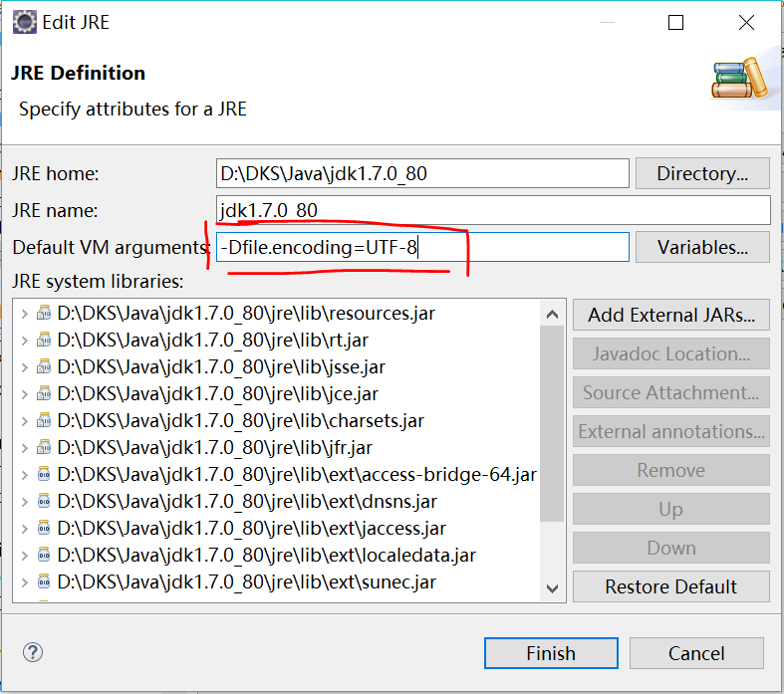Image resolution: width=784 pixels, height=694 pixels.
Task: Click the Source Attachment... button
Action: [671, 392]
